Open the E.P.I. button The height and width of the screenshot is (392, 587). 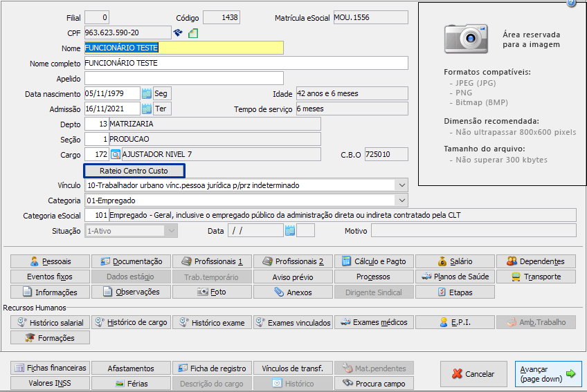pos(455,322)
